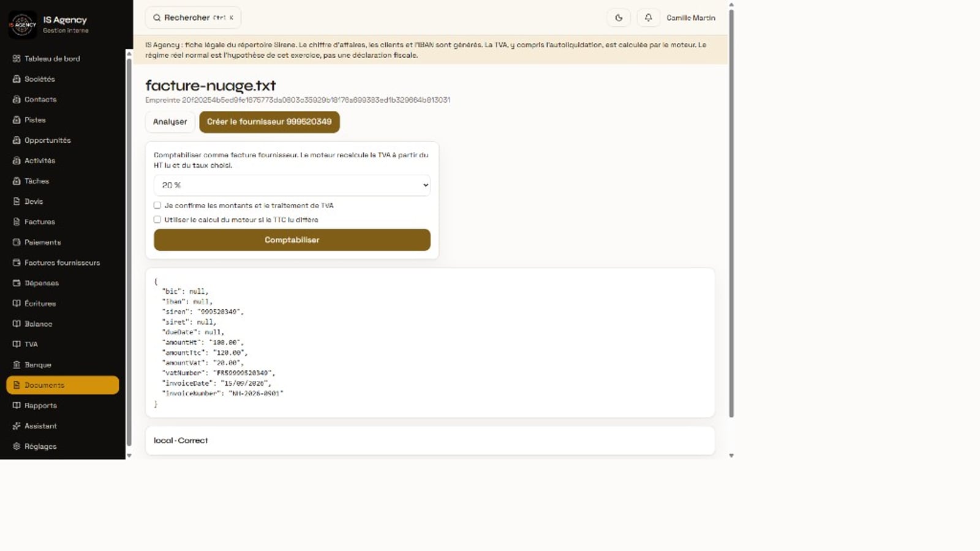This screenshot has height=551, width=980.
Task: Click the Factures fournisseurs sidebar icon
Action: [x=17, y=263]
